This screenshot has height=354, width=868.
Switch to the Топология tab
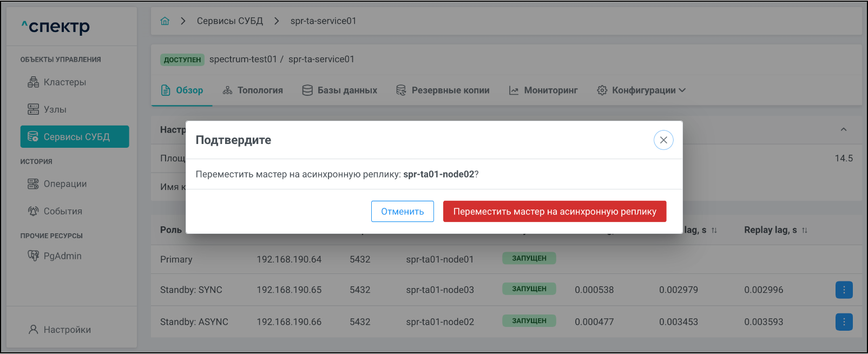click(x=253, y=90)
